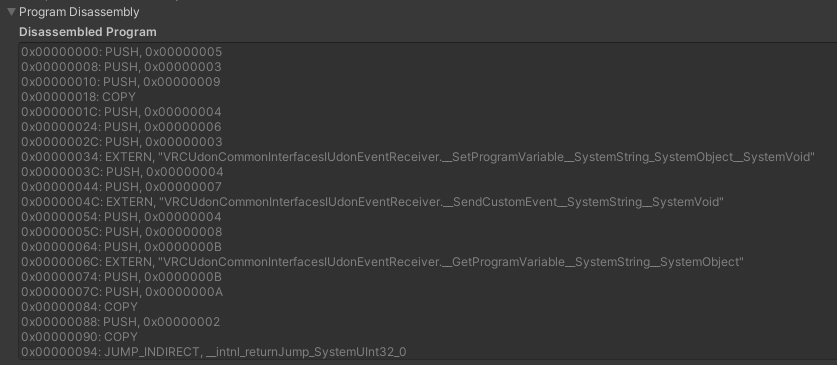Click the Program Disassembly foldout label
The image size is (837, 365).
[79, 12]
